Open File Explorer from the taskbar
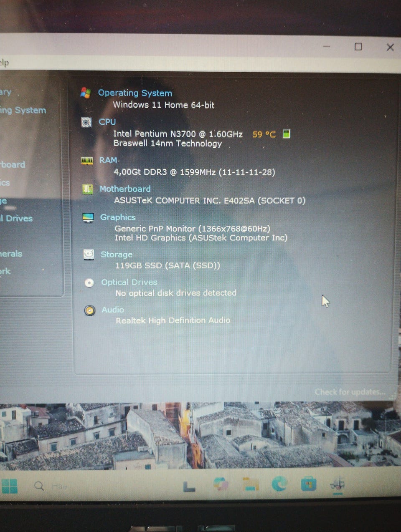401x532 pixels. pyautogui.click(x=251, y=484)
